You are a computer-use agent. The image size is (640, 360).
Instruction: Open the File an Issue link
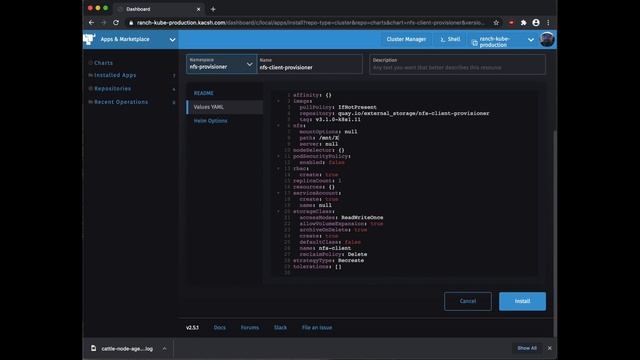(317, 327)
